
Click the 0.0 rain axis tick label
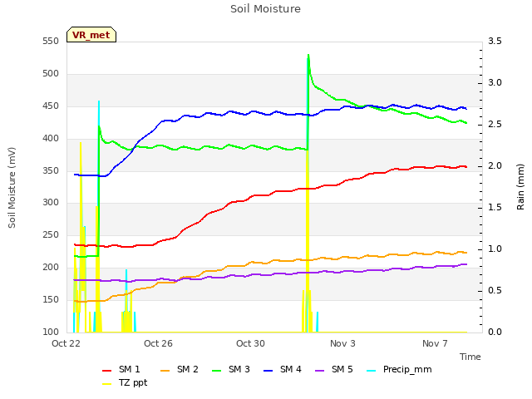pyautogui.click(x=495, y=332)
